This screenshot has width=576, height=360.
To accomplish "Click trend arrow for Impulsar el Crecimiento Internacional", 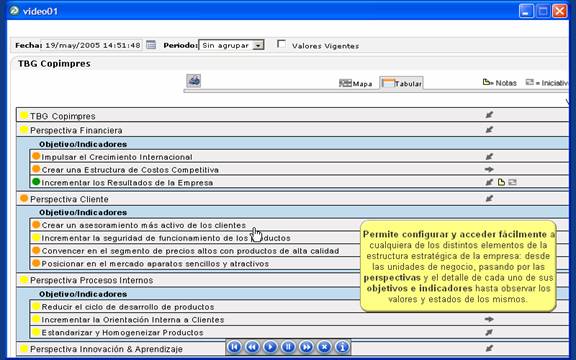I will [x=489, y=156].
